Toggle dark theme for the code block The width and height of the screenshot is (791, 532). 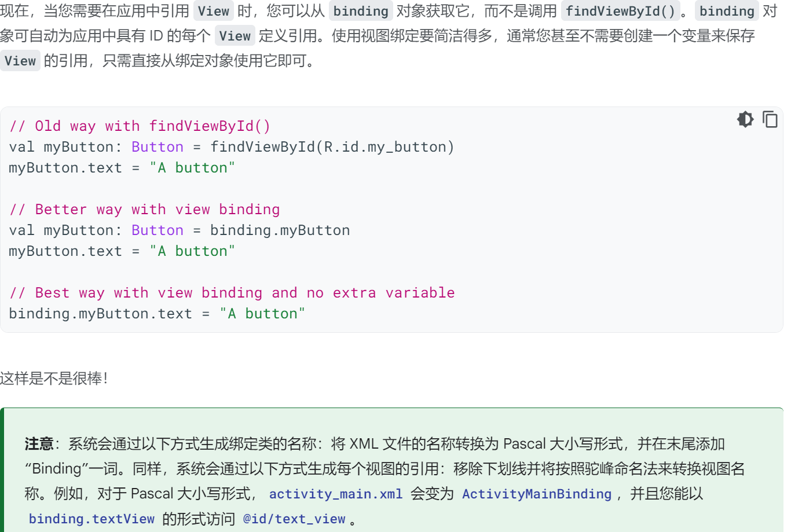tap(745, 119)
